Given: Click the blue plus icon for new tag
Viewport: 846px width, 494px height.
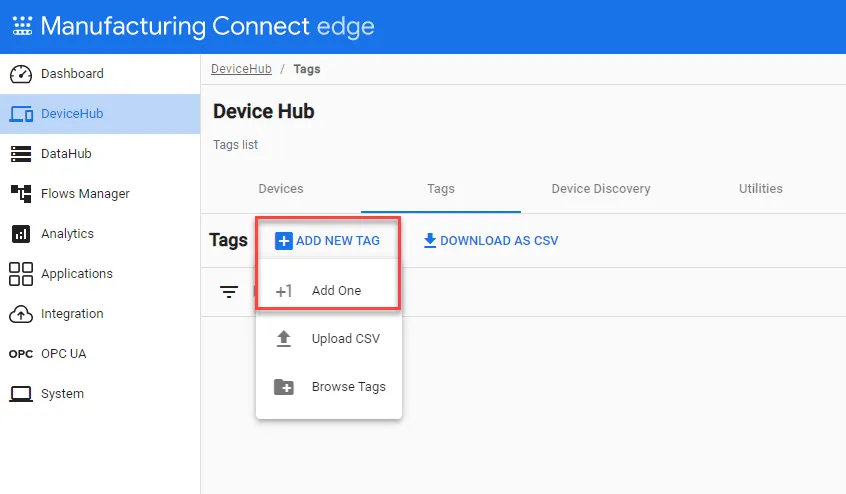Looking at the screenshot, I should [x=284, y=241].
